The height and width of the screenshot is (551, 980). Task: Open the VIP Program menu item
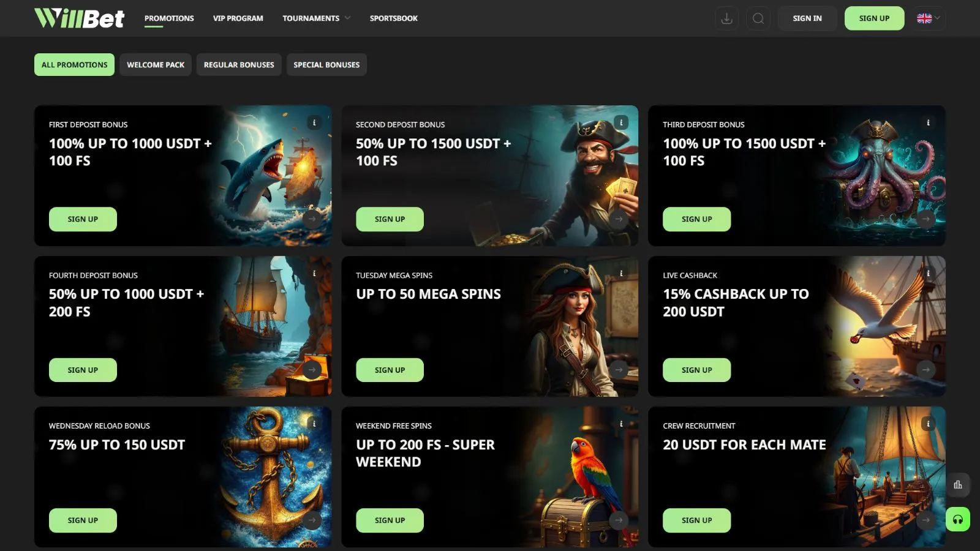click(x=238, y=18)
